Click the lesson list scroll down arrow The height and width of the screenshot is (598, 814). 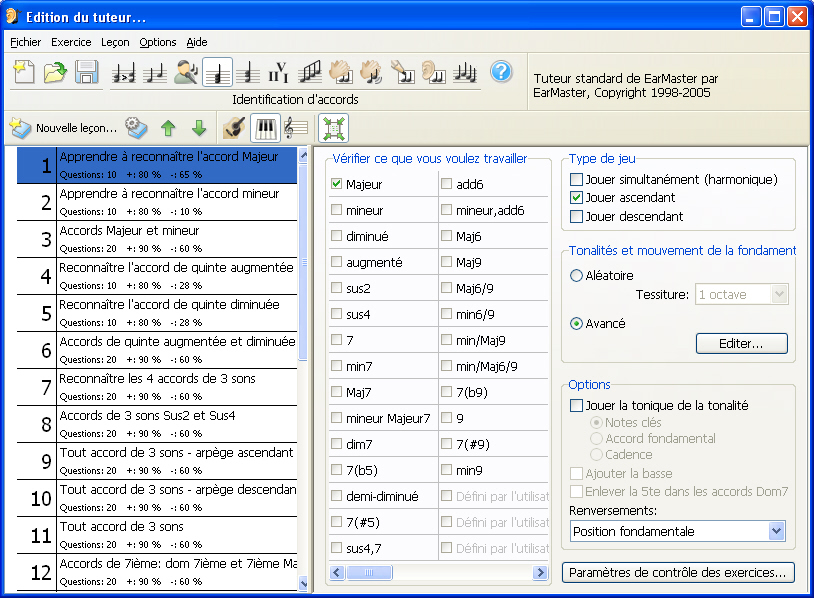coord(304,583)
